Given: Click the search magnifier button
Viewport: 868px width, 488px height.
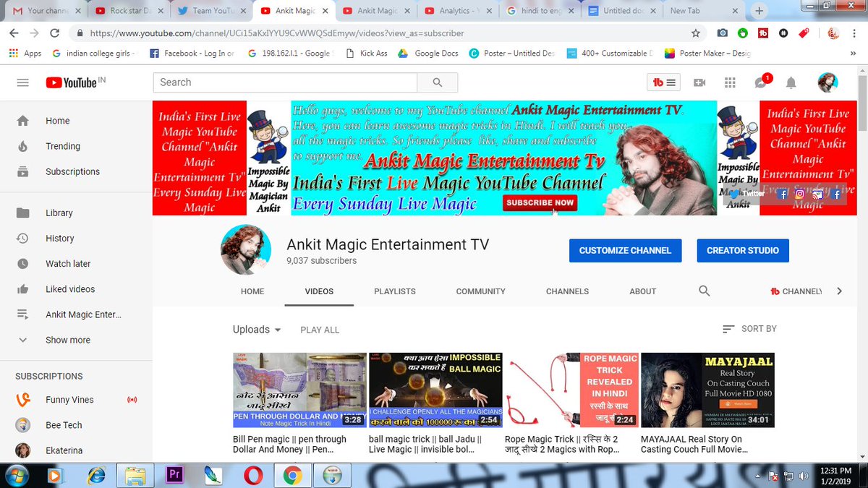Looking at the screenshot, I should (438, 82).
